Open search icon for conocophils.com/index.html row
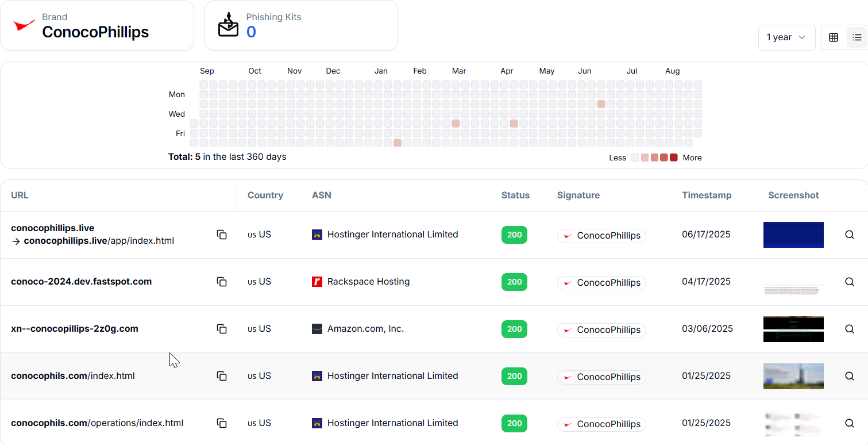This screenshot has width=868, height=445. 850,376
